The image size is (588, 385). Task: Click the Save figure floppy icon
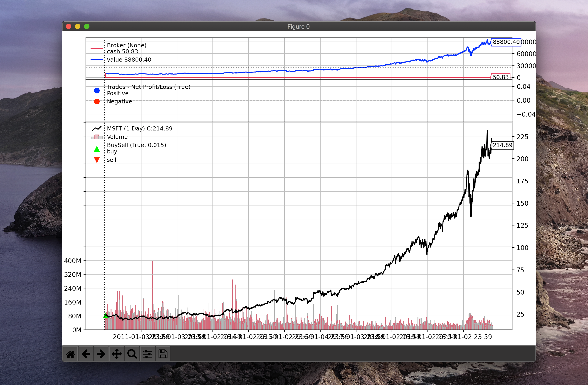pyautogui.click(x=163, y=354)
